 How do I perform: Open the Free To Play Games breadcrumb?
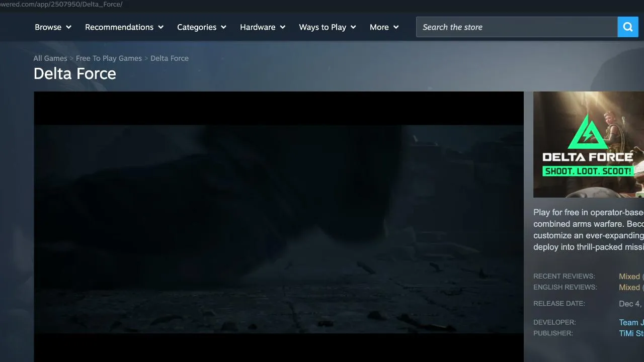tap(109, 58)
